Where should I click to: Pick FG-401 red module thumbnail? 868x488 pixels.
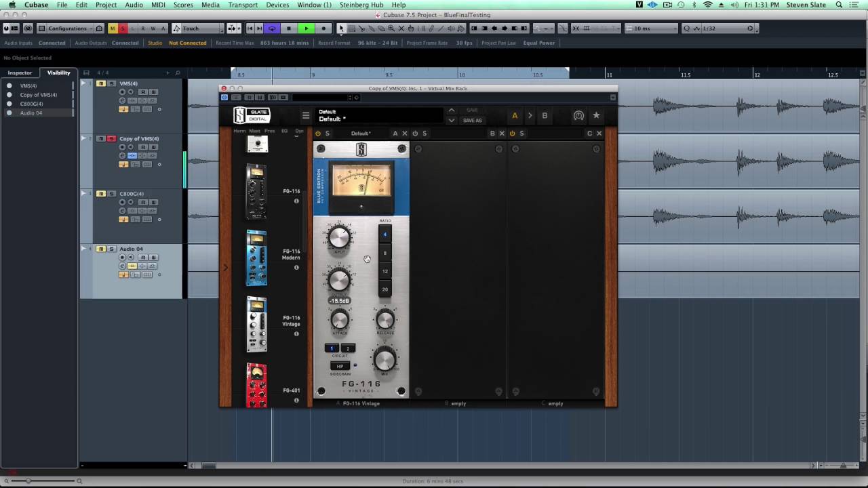pyautogui.click(x=256, y=385)
